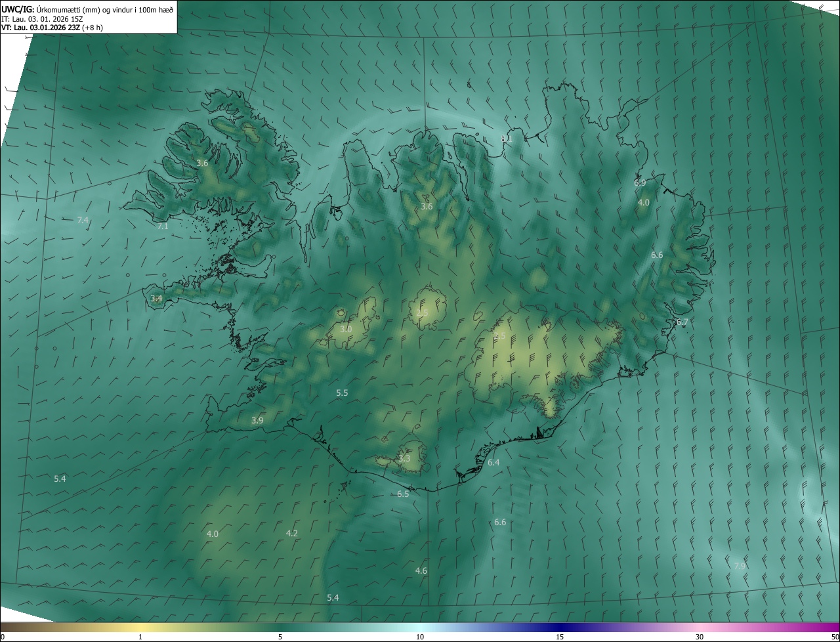Select the 4.6 value label south of Iceland
Screen dimensions: 840x642
(x=421, y=571)
